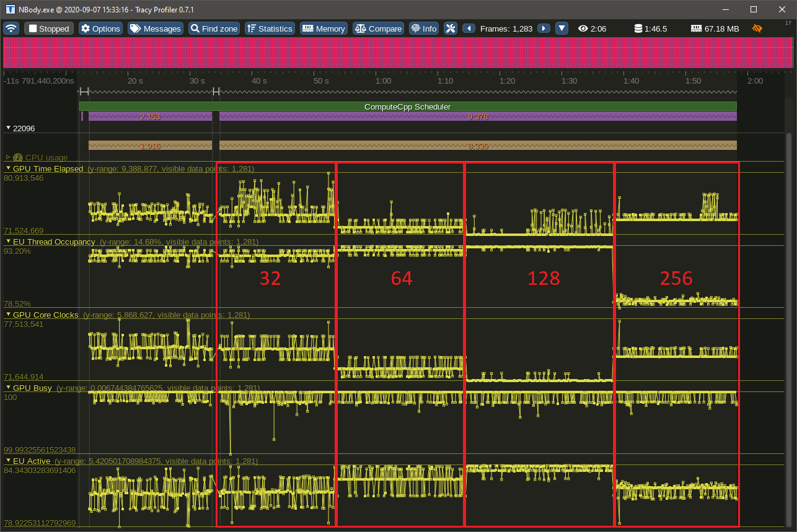Viewport: 797px width, 532px height.
Task: Open the Statistics window
Action: pos(269,28)
